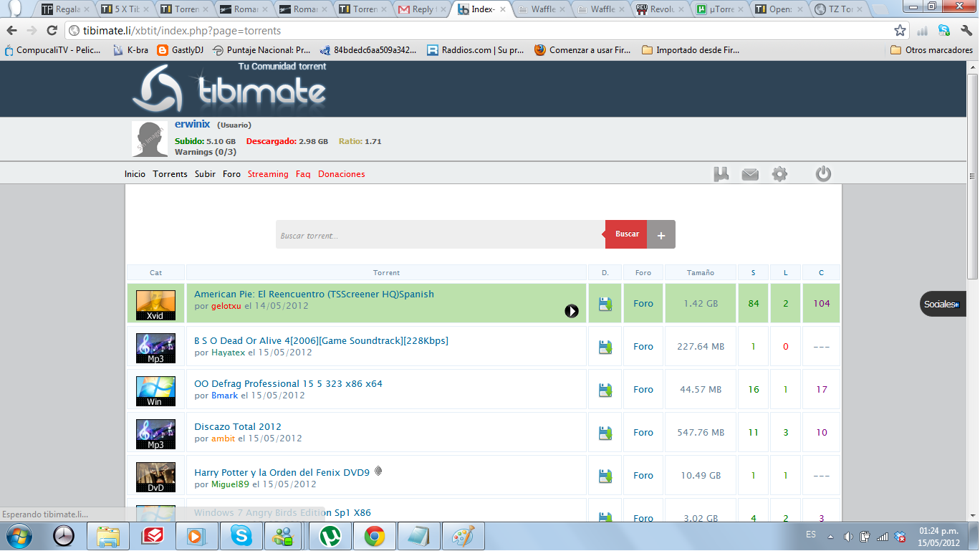Click the volume icon in system tray
Screen dimensions: 980x551
coord(848,536)
